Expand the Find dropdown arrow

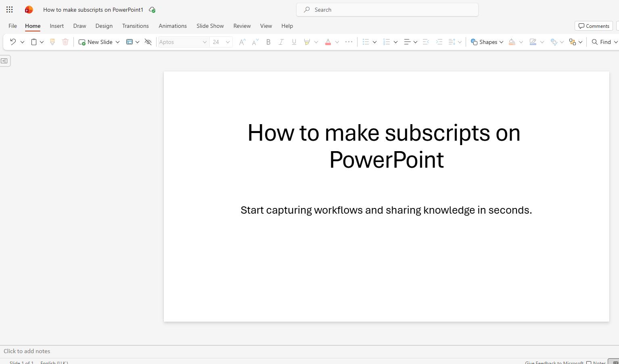[616, 42]
